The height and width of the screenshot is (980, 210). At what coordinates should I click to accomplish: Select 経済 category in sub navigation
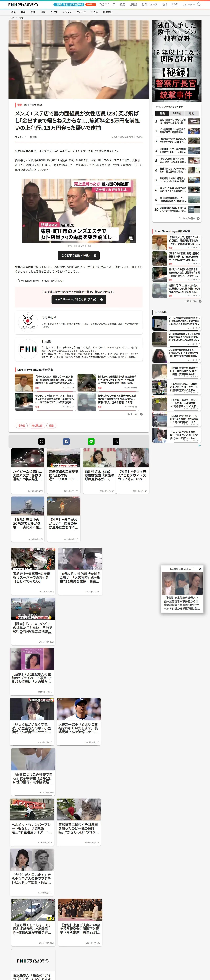(x=33, y=12)
